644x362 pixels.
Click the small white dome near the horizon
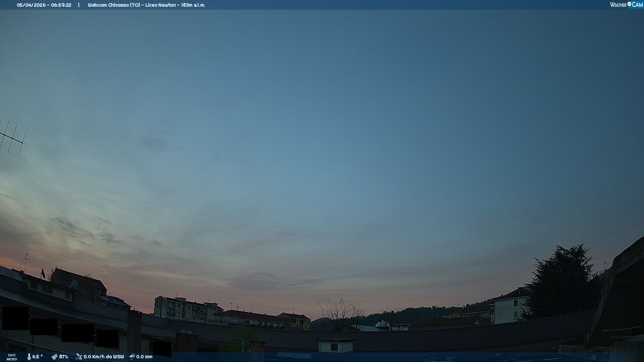pyautogui.click(x=382, y=324)
